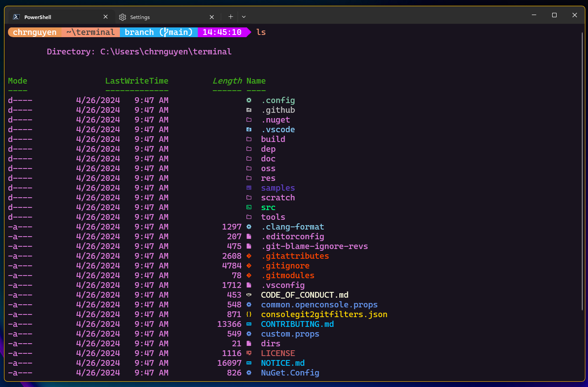
Task: Open a new tab with plus button
Action: (231, 17)
